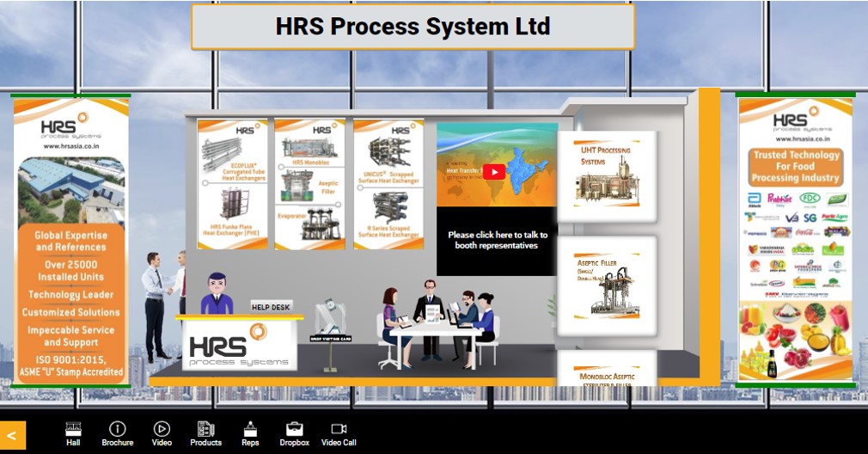Screen dimensions: 868x454
Task: Open the Monobloc Aseptic poster
Action: 607,369
